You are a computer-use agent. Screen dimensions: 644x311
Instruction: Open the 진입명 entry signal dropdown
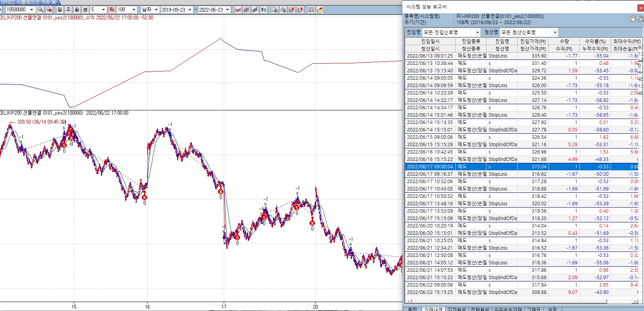pos(477,32)
